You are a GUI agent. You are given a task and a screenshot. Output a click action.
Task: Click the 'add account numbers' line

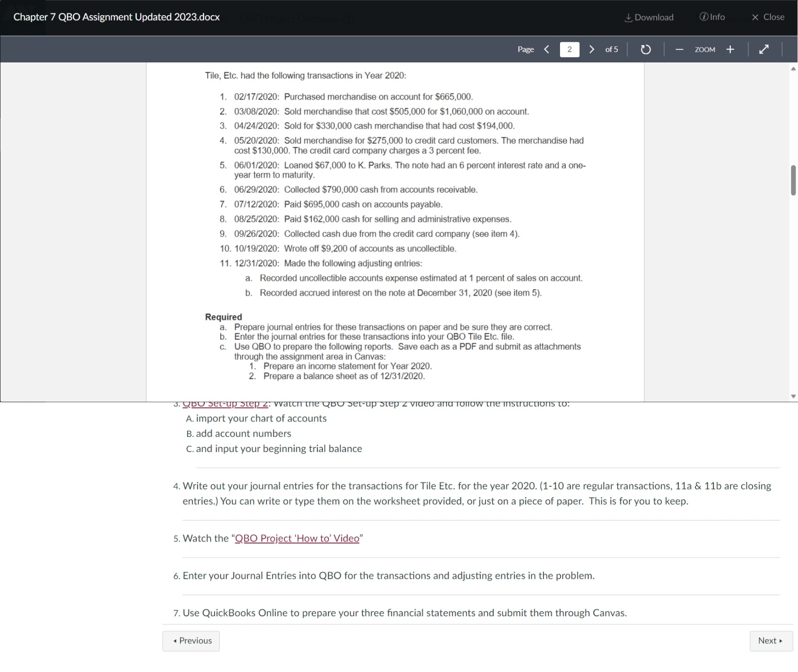243,434
